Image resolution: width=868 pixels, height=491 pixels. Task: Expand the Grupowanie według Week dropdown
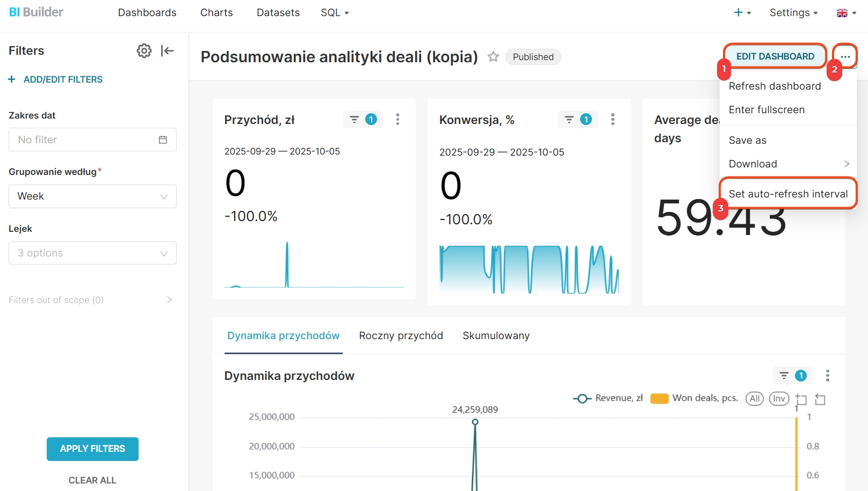coord(92,196)
